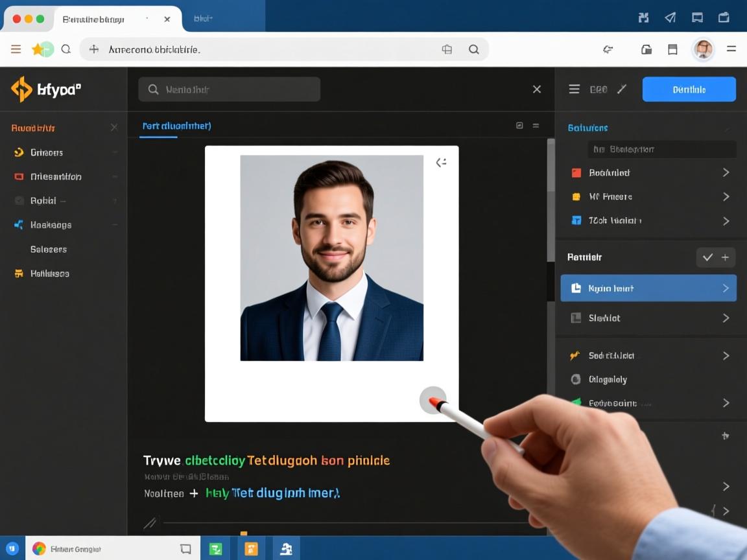Click the hamburger menu icon in the right panel
Image resolution: width=747 pixels, height=560 pixels.
pos(574,89)
